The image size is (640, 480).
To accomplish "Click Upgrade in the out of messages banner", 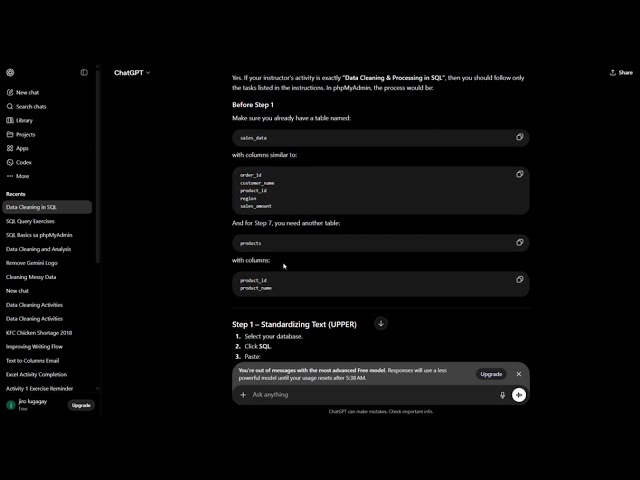I will (x=491, y=374).
